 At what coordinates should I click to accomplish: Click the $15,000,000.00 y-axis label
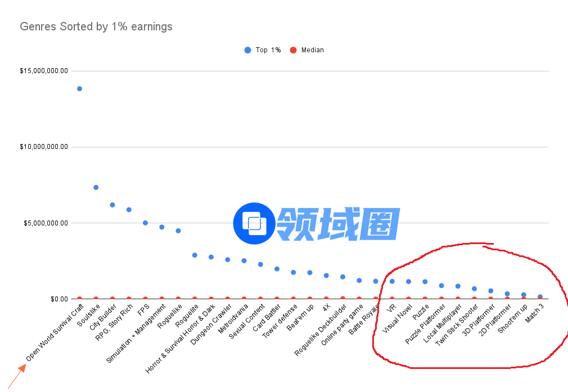point(44,71)
